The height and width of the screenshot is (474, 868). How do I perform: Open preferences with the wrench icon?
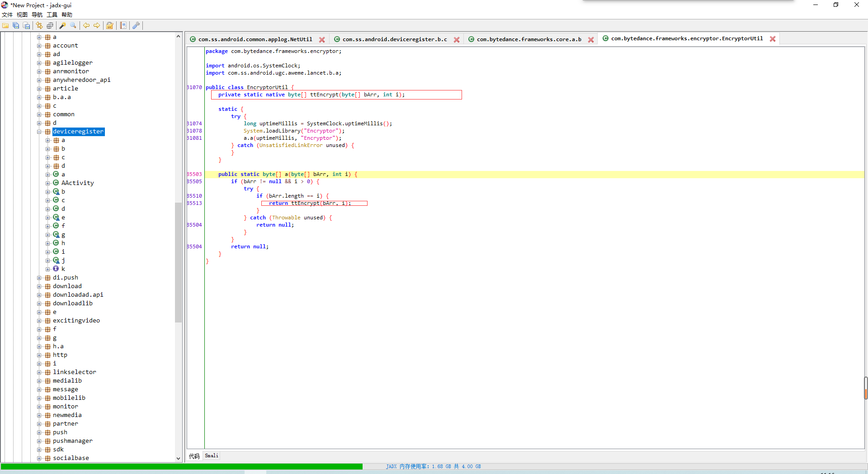tap(136, 26)
